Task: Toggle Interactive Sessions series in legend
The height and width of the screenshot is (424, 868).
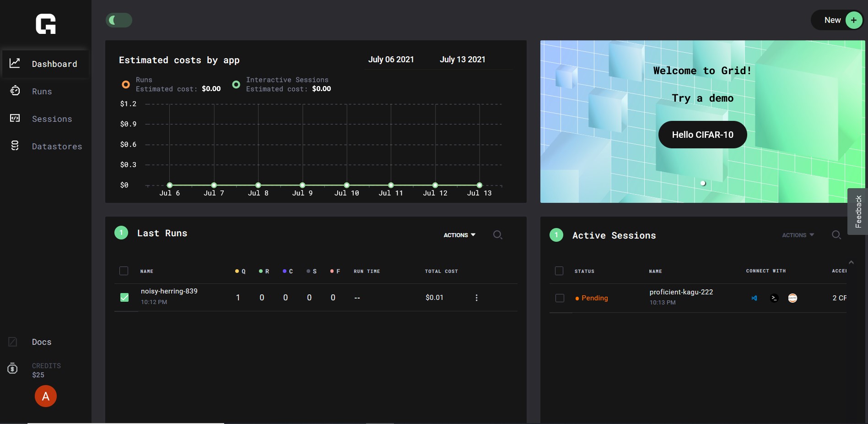Action: point(281,84)
